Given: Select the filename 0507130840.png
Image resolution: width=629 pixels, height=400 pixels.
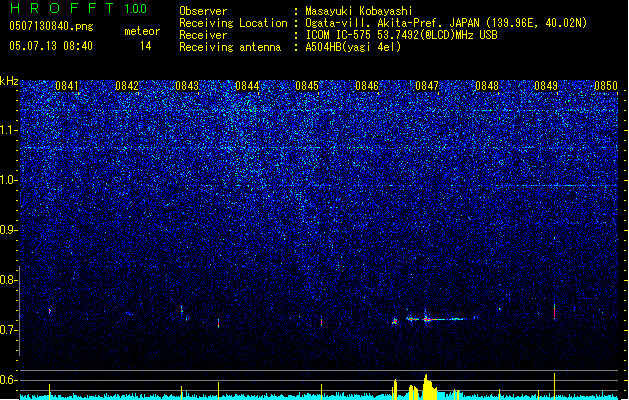Looking at the screenshot, I should tap(51, 26).
